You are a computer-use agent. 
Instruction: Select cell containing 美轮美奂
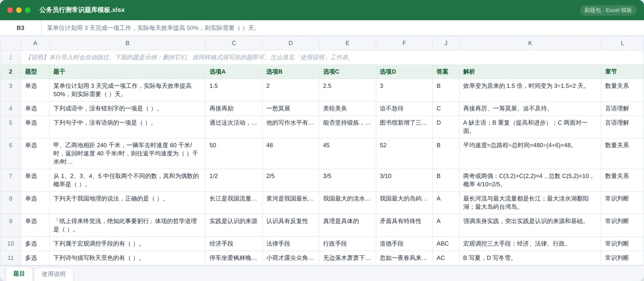(347, 109)
